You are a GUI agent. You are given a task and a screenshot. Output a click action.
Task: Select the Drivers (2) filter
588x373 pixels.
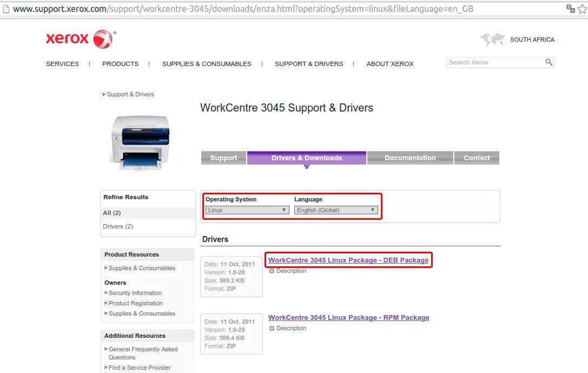(117, 226)
